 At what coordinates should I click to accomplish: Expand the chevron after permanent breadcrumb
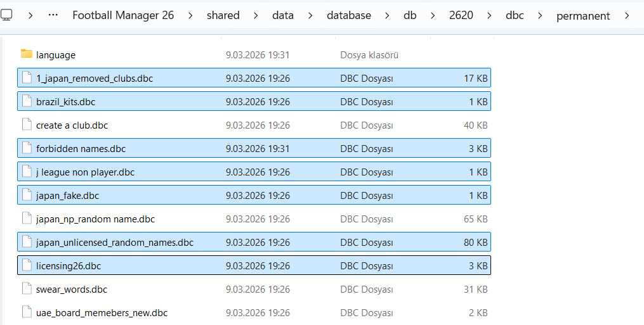click(x=627, y=15)
